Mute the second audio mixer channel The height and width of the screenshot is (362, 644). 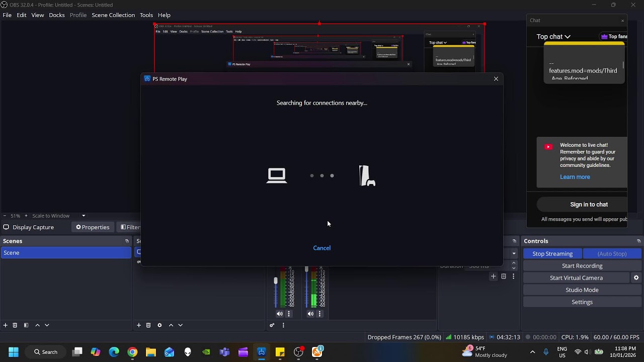pos(310,314)
